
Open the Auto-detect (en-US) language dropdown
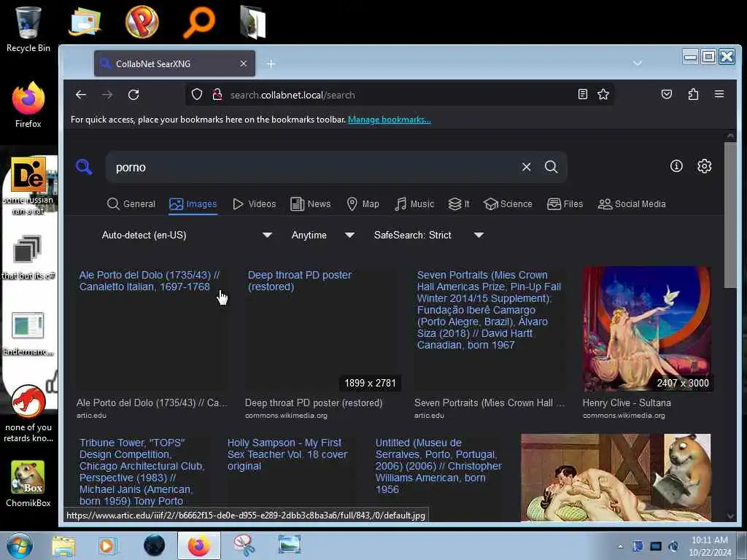[x=186, y=236]
